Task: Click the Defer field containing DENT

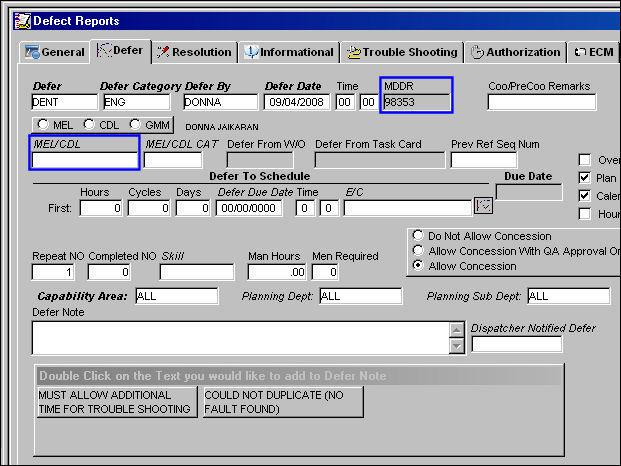Action: click(x=65, y=102)
